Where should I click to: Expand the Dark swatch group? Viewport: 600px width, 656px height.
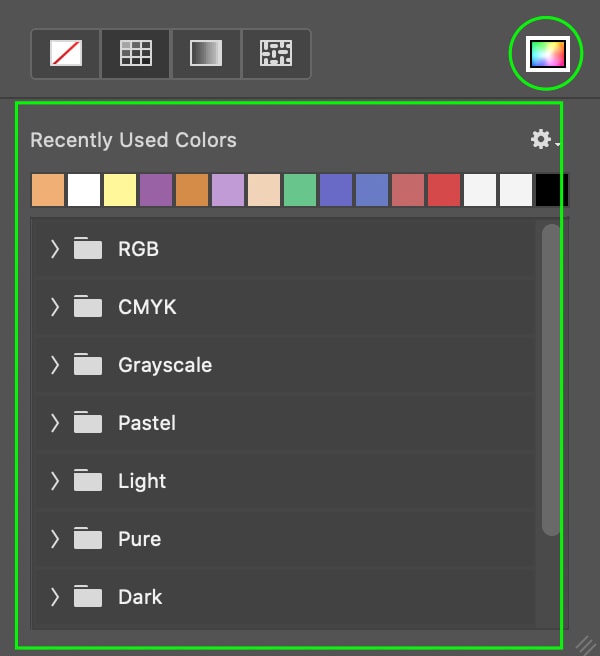[x=55, y=597]
